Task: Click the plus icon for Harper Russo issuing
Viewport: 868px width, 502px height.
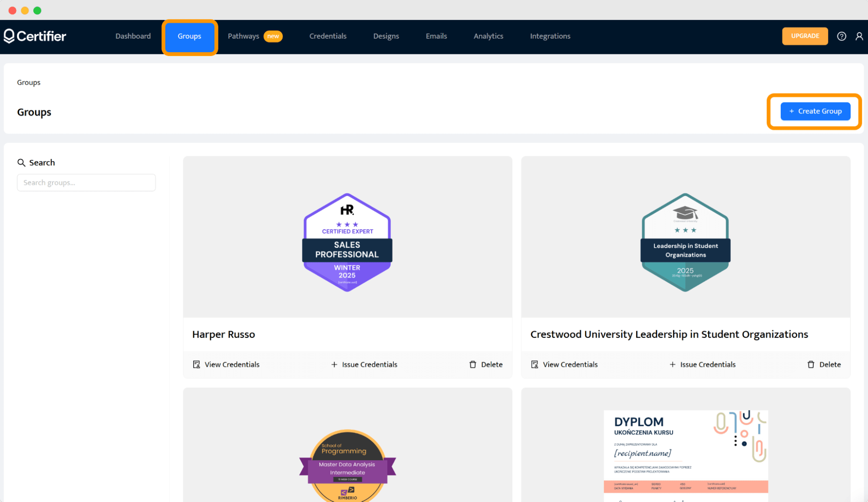Action: (334, 364)
